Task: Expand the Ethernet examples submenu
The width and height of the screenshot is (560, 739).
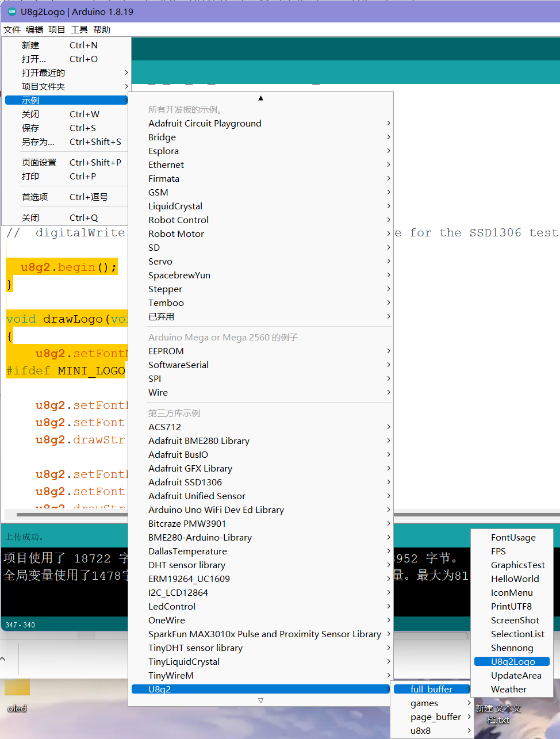Action: [x=261, y=164]
